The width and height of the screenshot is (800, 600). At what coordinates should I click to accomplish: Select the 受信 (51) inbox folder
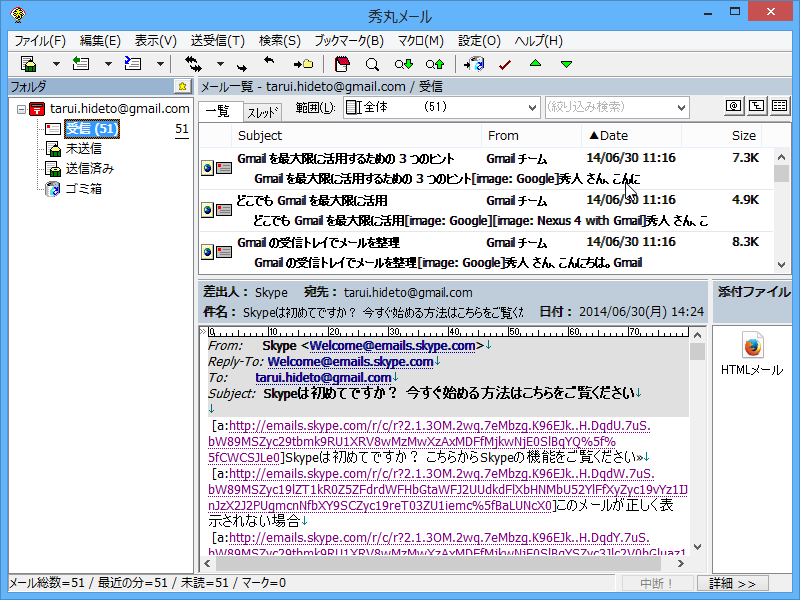[x=92, y=129]
